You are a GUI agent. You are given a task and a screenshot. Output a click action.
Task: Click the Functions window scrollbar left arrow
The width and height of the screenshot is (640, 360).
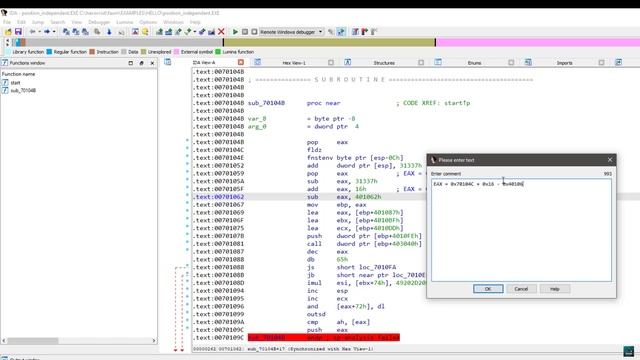(4, 340)
